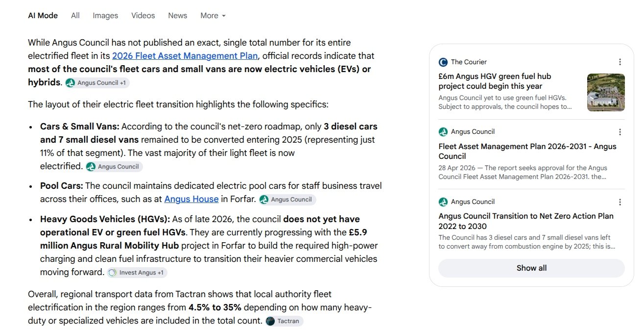Open the three-dot menu on The Courier card
The image size is (644, 330).
620,62
